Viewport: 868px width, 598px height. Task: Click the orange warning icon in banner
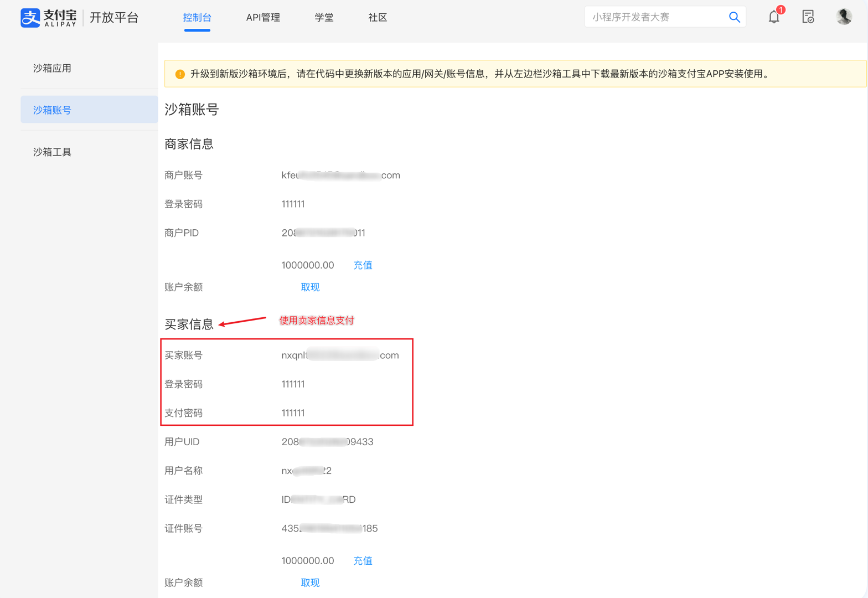click(180, 74)
